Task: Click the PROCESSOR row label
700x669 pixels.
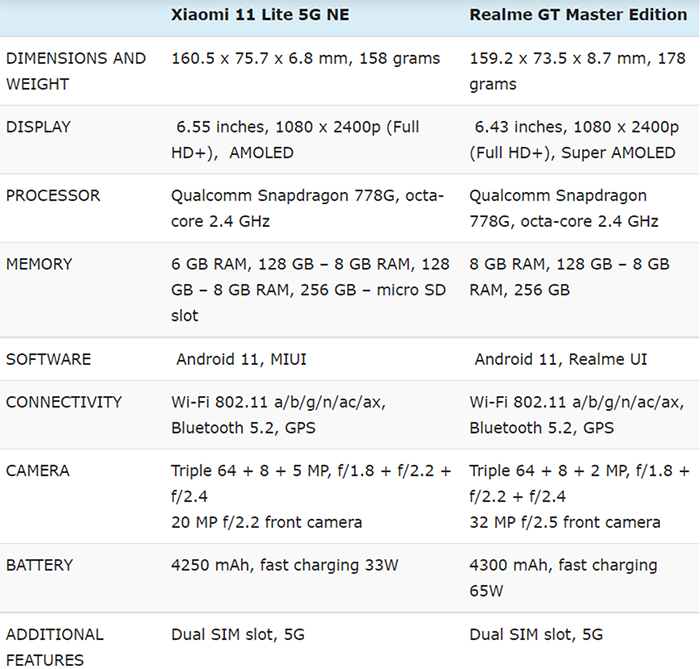Action: click(x=53, y=195)
